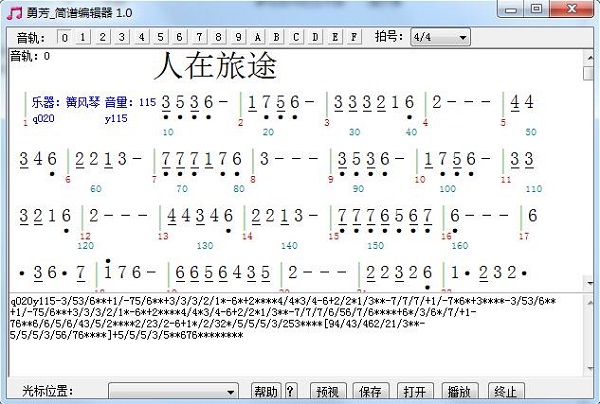600x404 pixels.
Task: Click the score notation text input area
Action: click(x=297, y=335)
